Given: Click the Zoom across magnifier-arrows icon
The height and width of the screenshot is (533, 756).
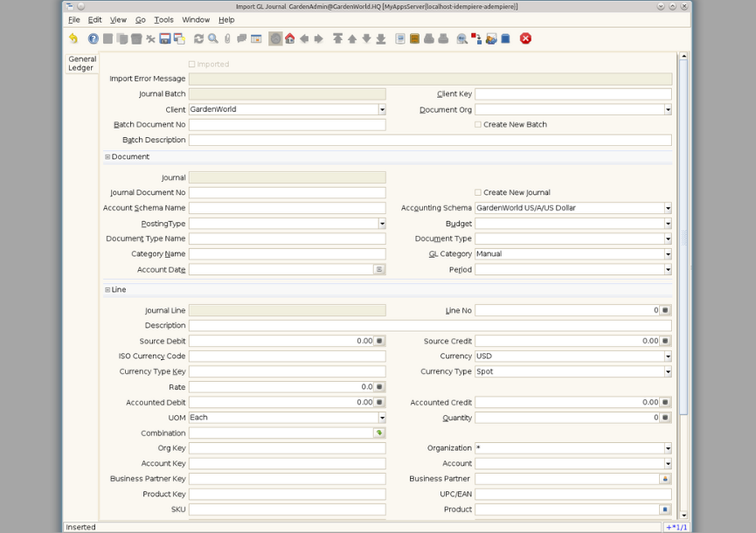Looking at the screenshot, I should (461, 38).
